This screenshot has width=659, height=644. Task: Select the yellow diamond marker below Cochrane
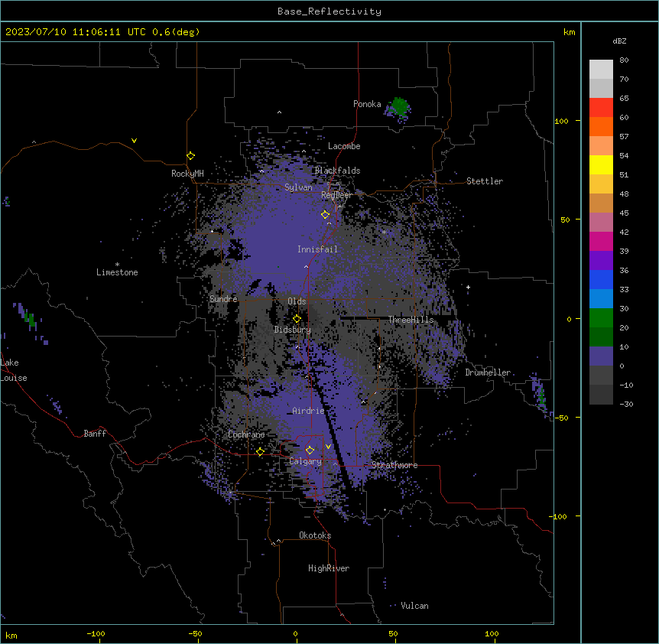coord(260,451)
